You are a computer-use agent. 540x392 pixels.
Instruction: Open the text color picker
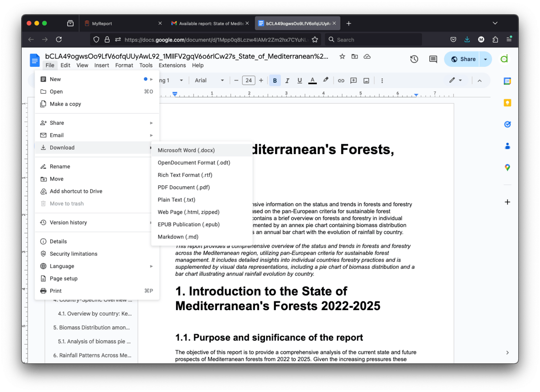tap(312, 81)
